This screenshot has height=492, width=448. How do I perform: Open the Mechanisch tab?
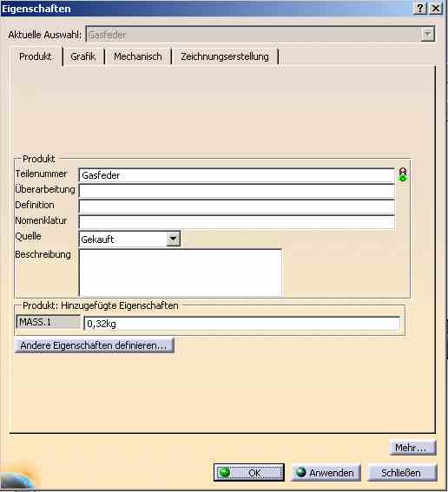coord(138,56)
